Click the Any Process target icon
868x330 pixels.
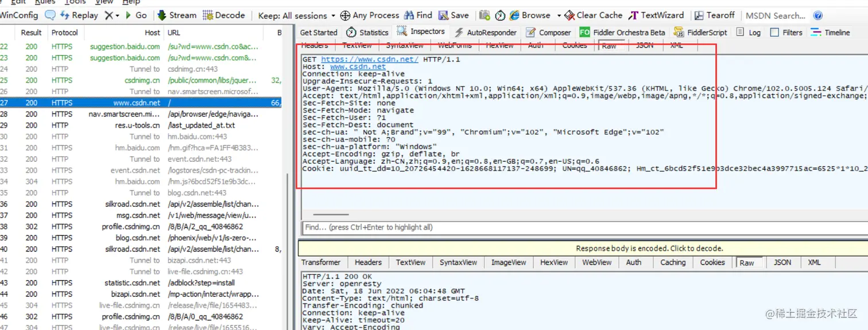point(345,15)
